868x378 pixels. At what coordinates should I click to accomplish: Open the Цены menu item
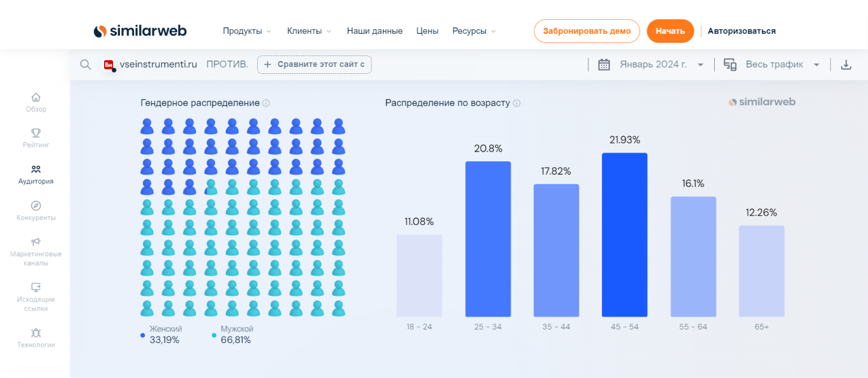pyautogui.click(x=427, y=31)
